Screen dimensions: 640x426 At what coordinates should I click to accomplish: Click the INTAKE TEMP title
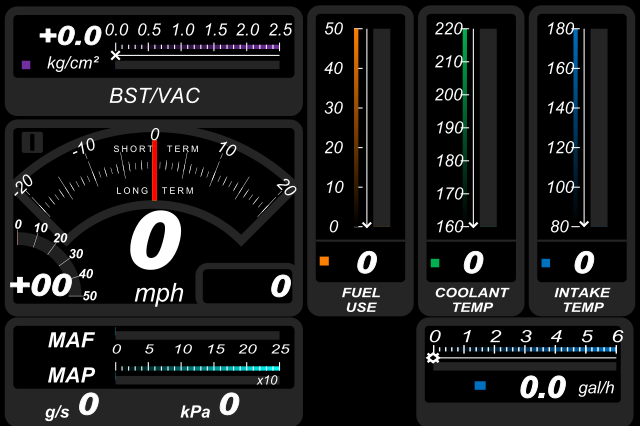coord(583,300)
